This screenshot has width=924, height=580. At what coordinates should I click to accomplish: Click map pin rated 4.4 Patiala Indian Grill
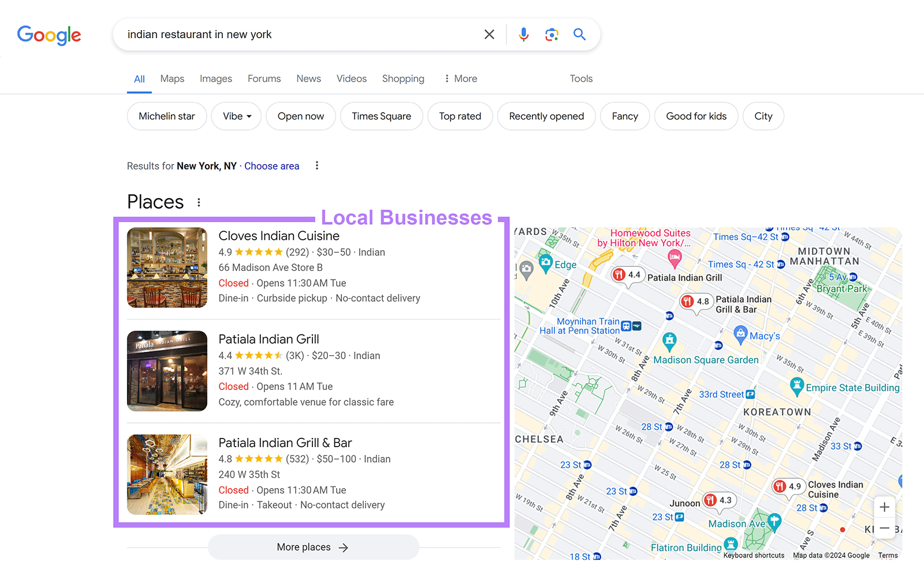point(627,275)
